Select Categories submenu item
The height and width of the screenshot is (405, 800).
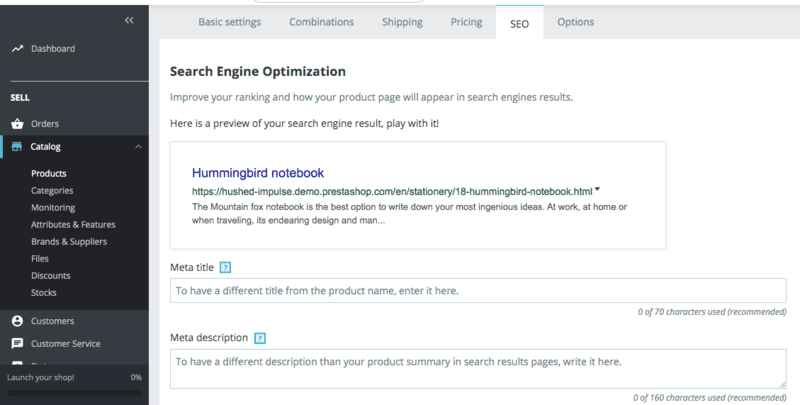coord(52,191)
